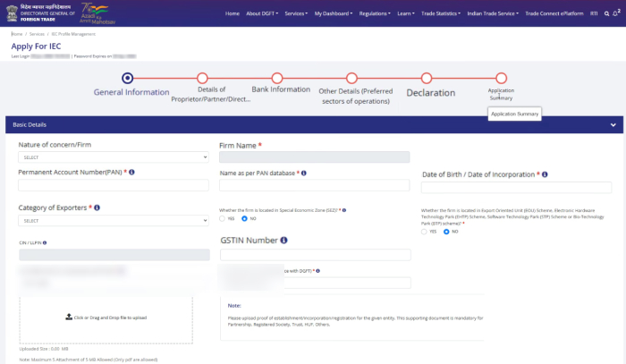Choose YES for EOU scheme question
The image size is (626, 364).
(424, 232)
